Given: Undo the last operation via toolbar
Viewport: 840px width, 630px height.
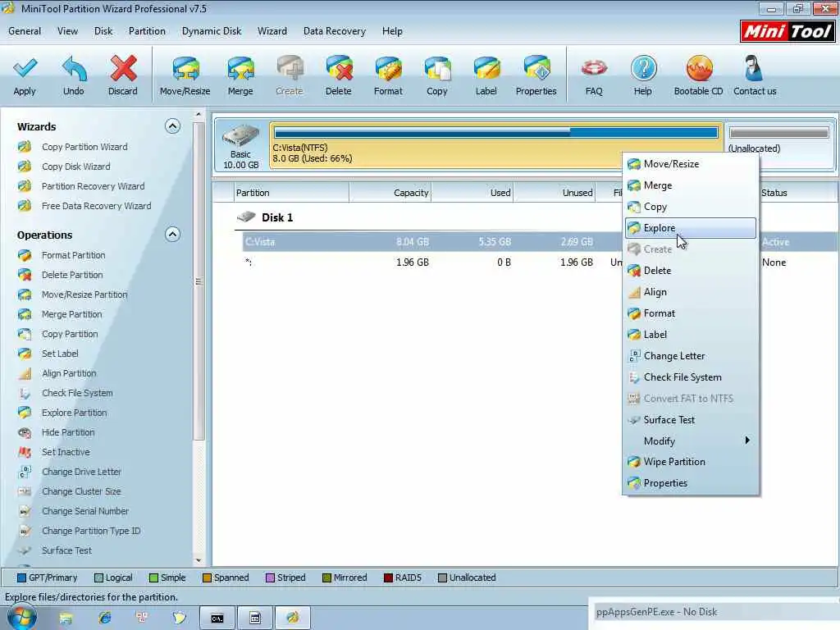Looking at the screenshot, I should 74,69.
